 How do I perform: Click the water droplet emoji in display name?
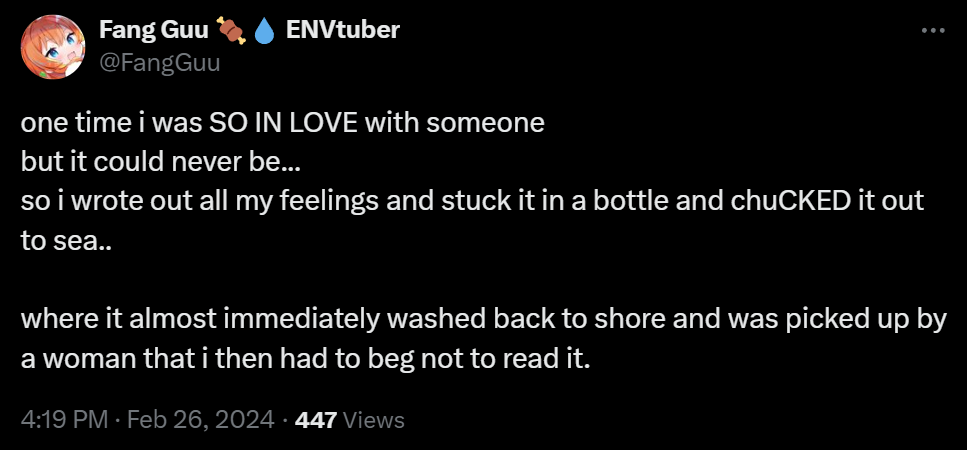click(264, 31)
